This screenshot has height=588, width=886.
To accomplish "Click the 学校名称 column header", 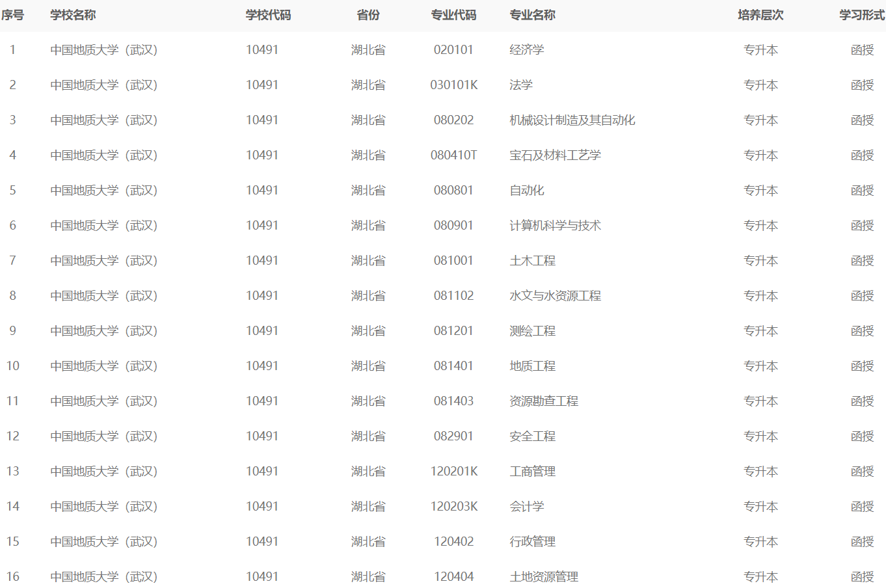I will coord(73,15).
